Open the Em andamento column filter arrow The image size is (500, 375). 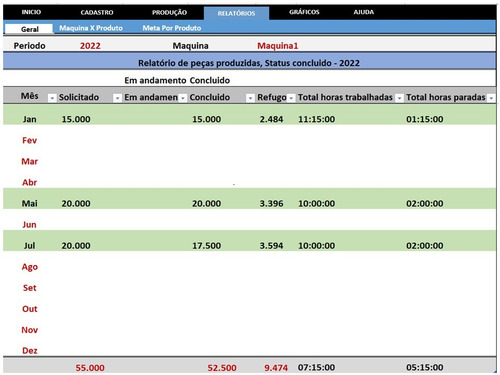(183, 98)
